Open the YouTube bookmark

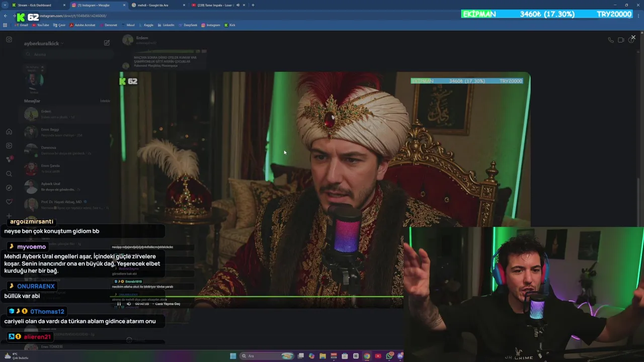point(40,25)
